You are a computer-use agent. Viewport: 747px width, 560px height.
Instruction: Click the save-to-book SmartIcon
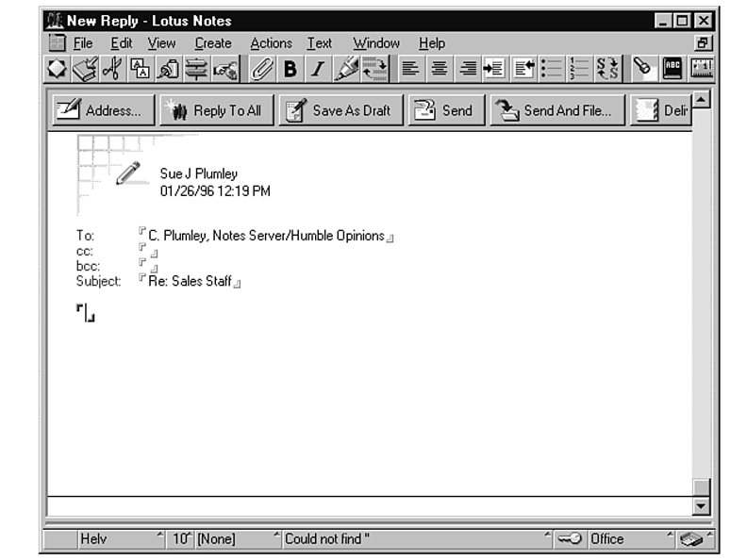[85, 69]
